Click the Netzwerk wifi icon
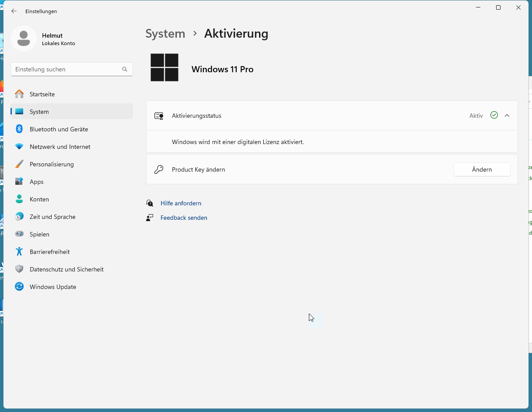532x412 pixels. pos(19,147)
